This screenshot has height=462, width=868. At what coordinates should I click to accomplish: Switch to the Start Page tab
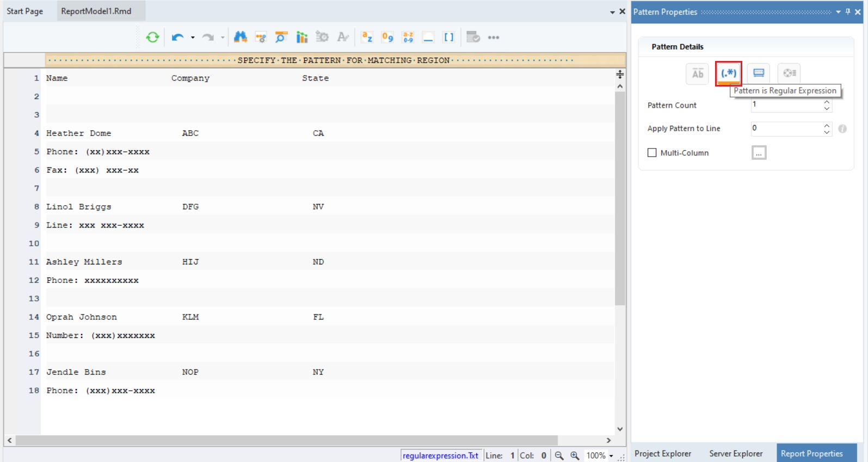(25, 11)
